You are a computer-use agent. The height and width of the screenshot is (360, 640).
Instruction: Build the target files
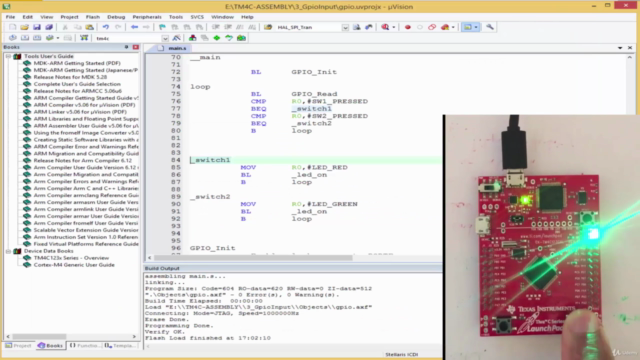pos(25,38)
